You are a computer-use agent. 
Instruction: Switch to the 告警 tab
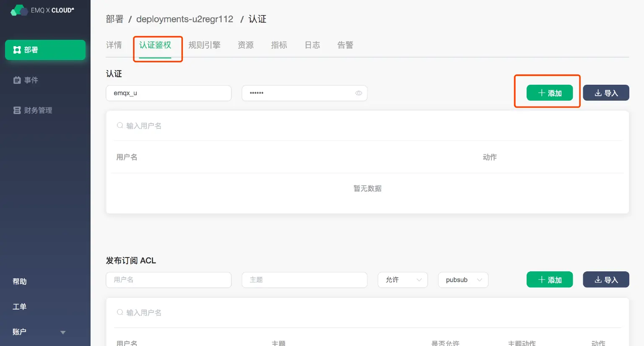point(345,45)
